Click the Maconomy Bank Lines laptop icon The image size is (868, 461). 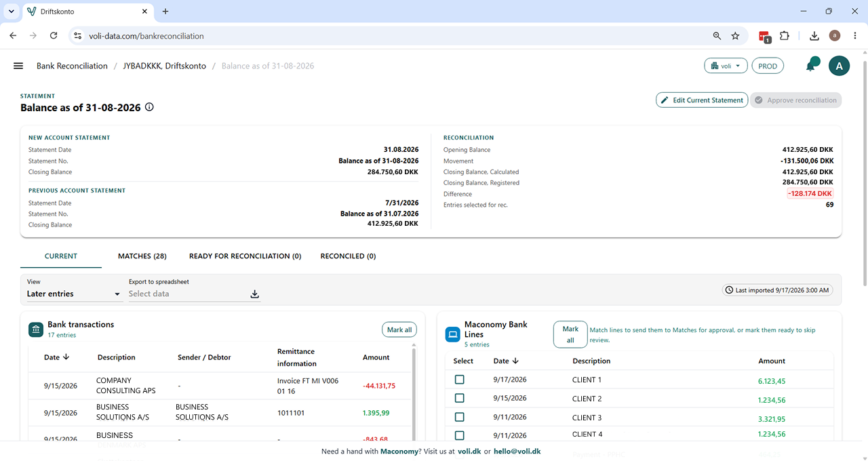(x=453, y=334)
